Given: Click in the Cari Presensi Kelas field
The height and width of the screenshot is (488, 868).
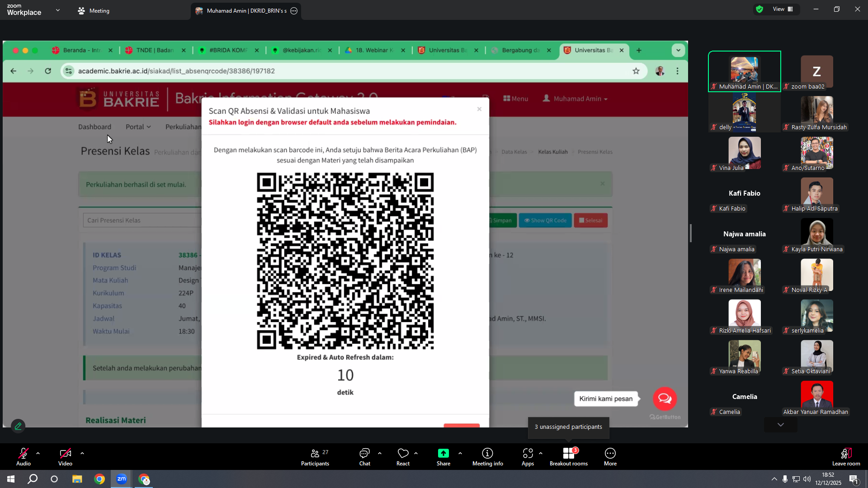Looking at the screenshot, I should point(142,221).
